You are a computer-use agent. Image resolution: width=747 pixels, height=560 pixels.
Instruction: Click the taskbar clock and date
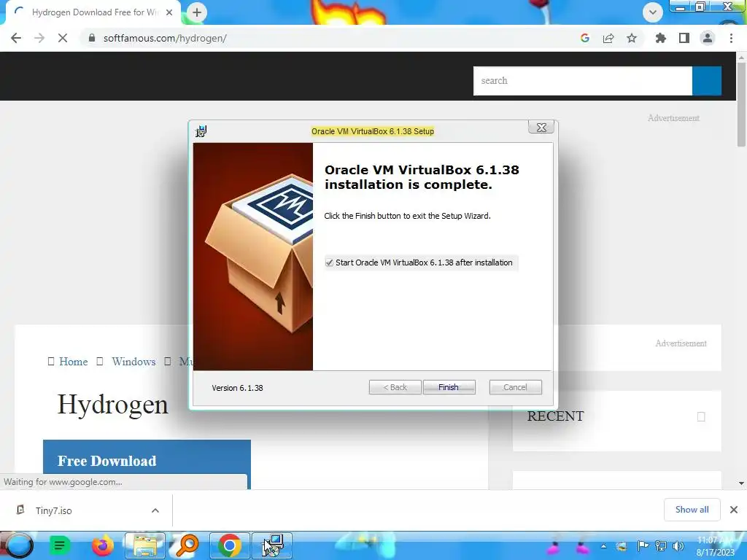pos(716,546)
